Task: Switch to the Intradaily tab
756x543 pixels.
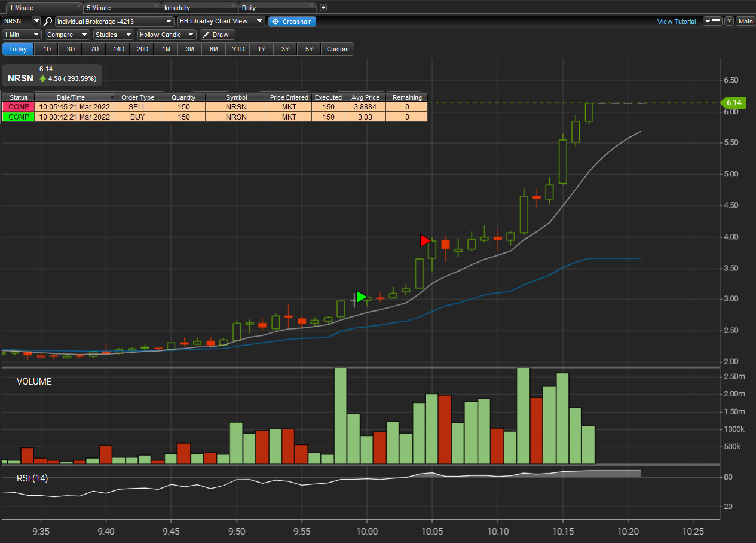Action: pos(179,8)
